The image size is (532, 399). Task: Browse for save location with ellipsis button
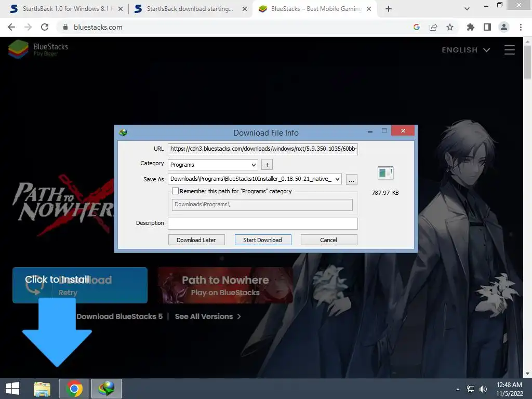352,179
